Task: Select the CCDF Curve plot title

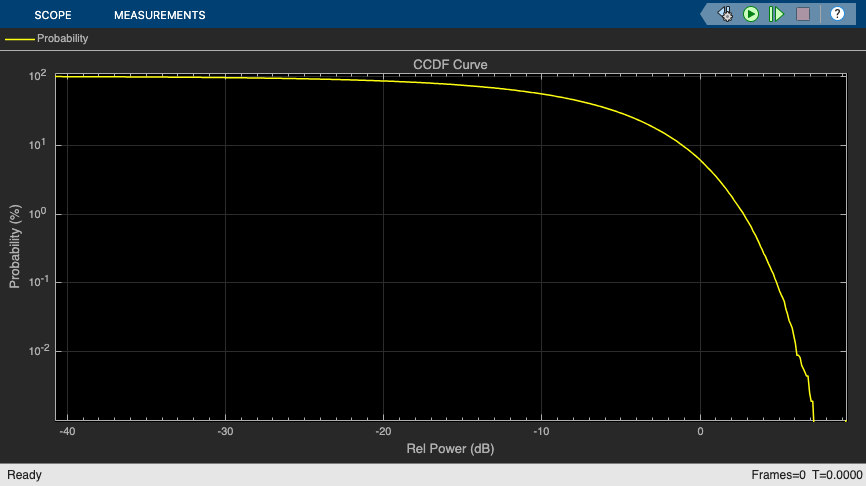Action: 450,65
